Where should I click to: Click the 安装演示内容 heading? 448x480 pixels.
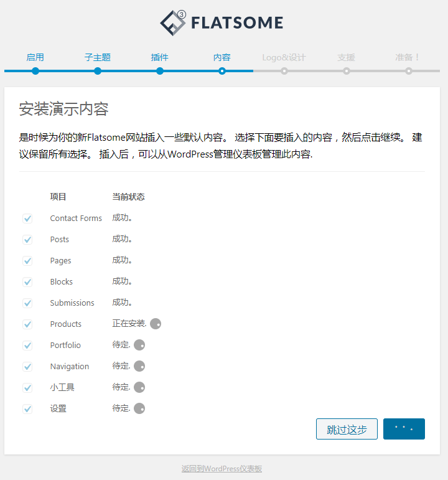point(63,109)
